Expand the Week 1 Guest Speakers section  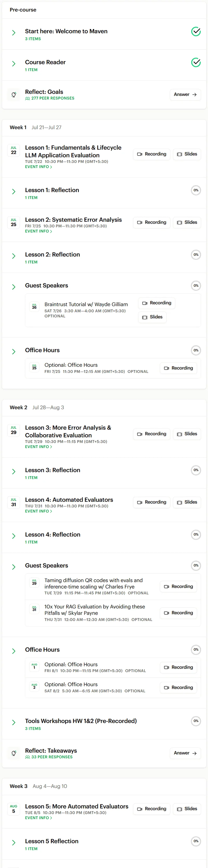point(14,287)
